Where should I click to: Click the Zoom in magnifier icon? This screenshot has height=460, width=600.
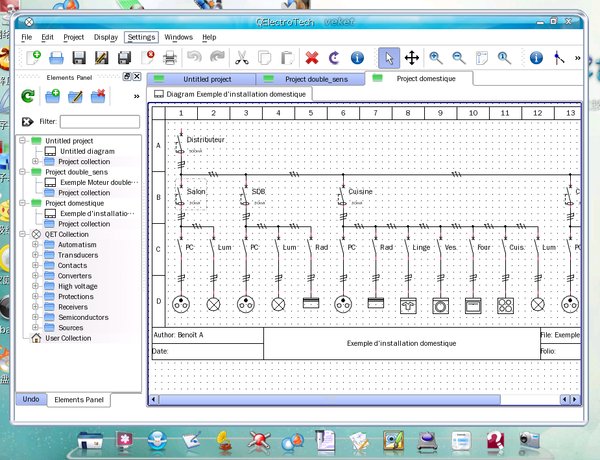pyautogui.click(x=437, y=58)
